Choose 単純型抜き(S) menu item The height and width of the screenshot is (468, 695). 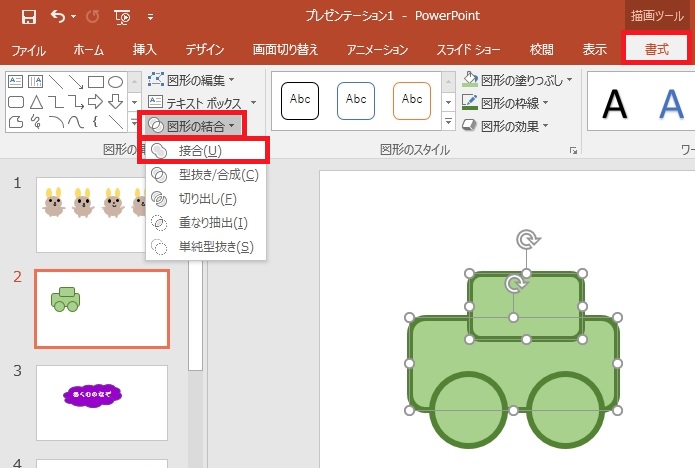pyautogui.click(x=206, y=246)
